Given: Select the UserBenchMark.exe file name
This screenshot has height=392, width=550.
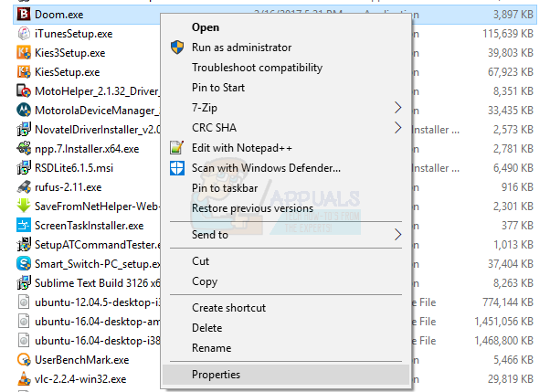Looking at the screenshot, I should pos(81,360).
